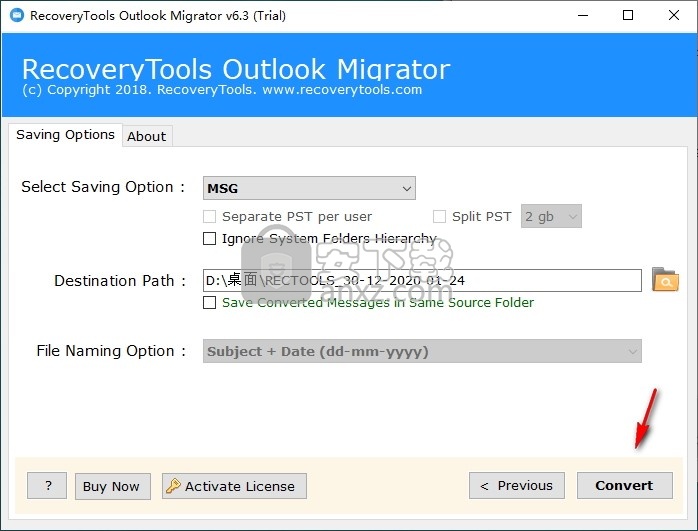This screenshot has height=531, width=698.
Task: Open the 2 gb split size dropdown
Action: [551, 216]
